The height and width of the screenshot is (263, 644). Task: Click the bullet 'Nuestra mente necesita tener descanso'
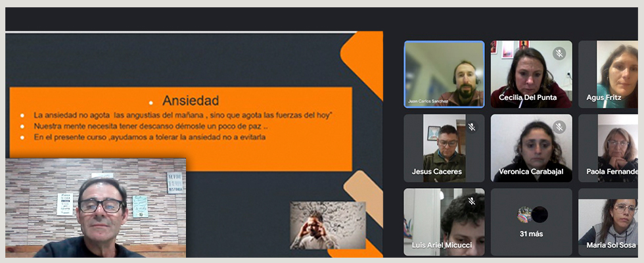click(x=150, y=126)
